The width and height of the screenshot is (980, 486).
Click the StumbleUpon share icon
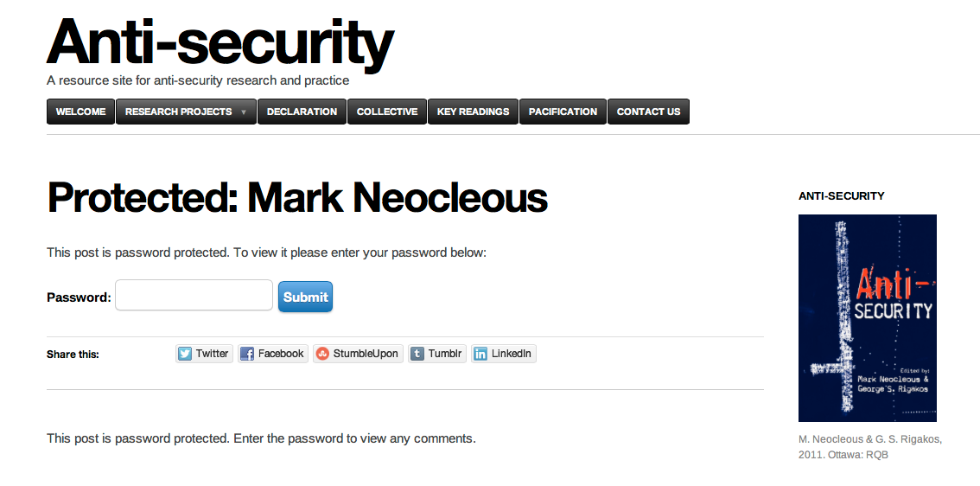pos(322,354)
